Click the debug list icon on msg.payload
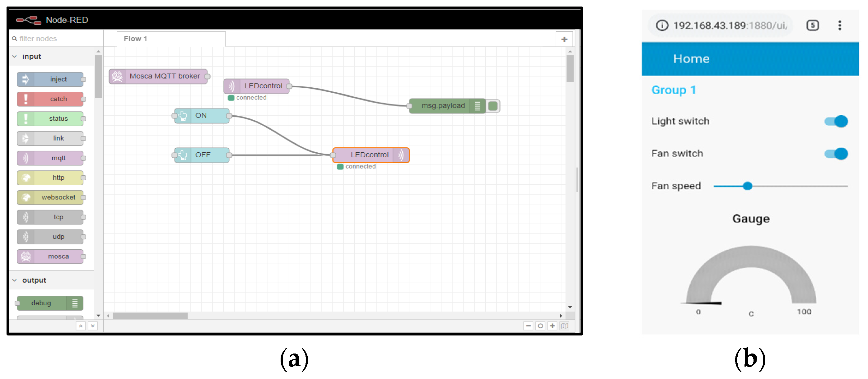 (x=477, y=106)
